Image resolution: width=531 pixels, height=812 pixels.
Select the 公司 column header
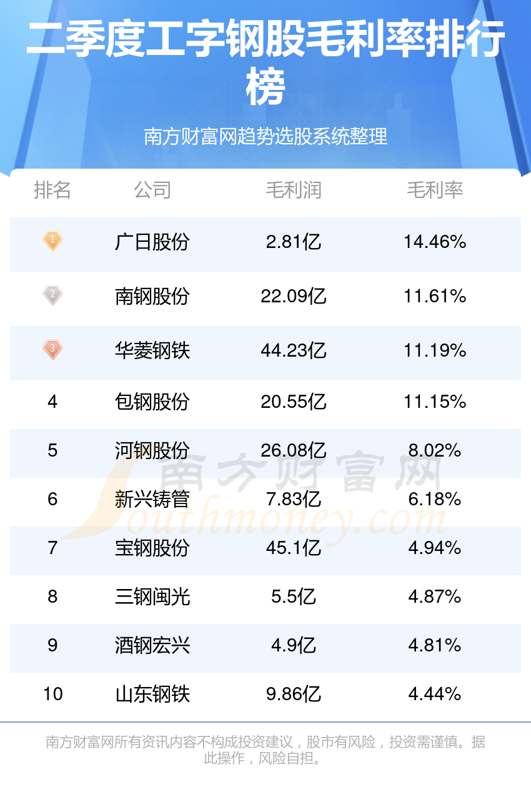(152, 190)
